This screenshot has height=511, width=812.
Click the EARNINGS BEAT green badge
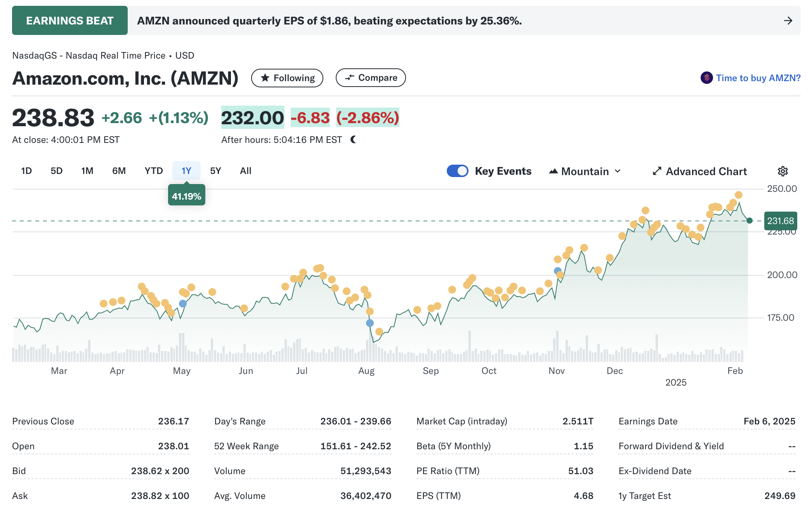click(70, 21)
